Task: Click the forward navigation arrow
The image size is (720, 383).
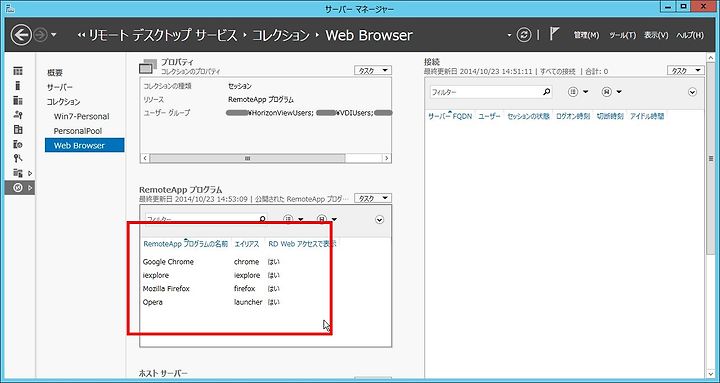Action: point(41,35)
